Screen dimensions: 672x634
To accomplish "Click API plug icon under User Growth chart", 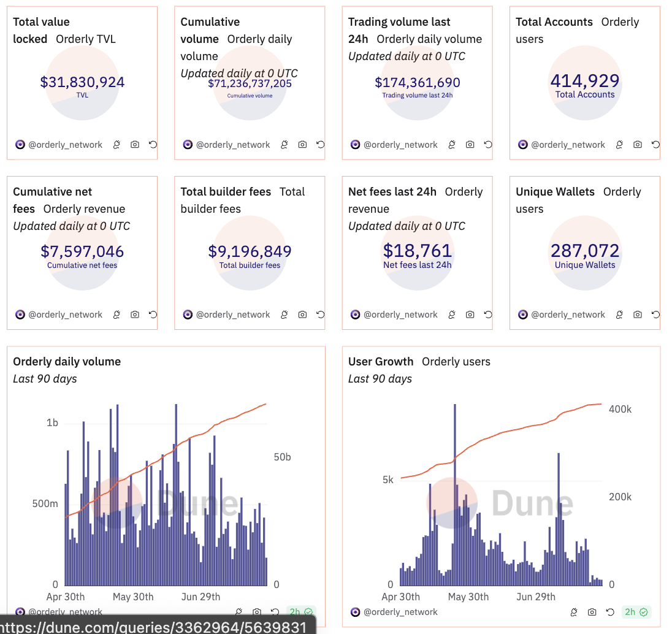I will pyautogui.click(x=574, y=612).
